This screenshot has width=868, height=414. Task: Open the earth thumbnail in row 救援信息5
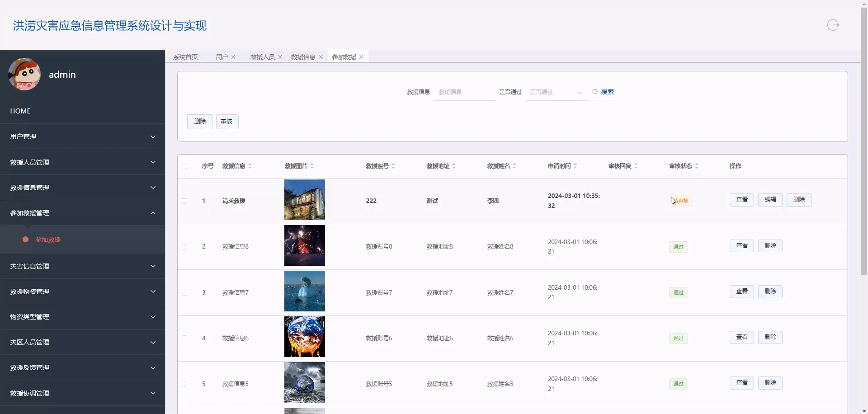pyautogui.click(x=304, y=382)
